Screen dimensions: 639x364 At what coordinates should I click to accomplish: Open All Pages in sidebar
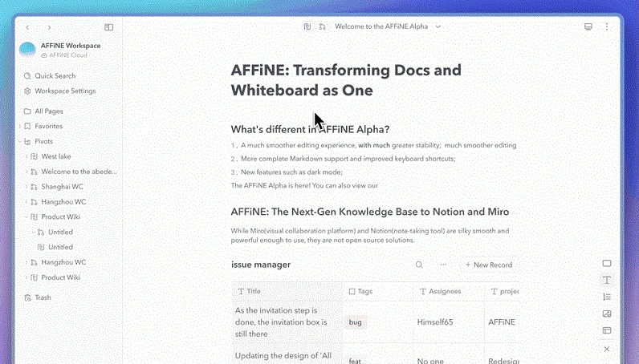(x=48, y=111)
